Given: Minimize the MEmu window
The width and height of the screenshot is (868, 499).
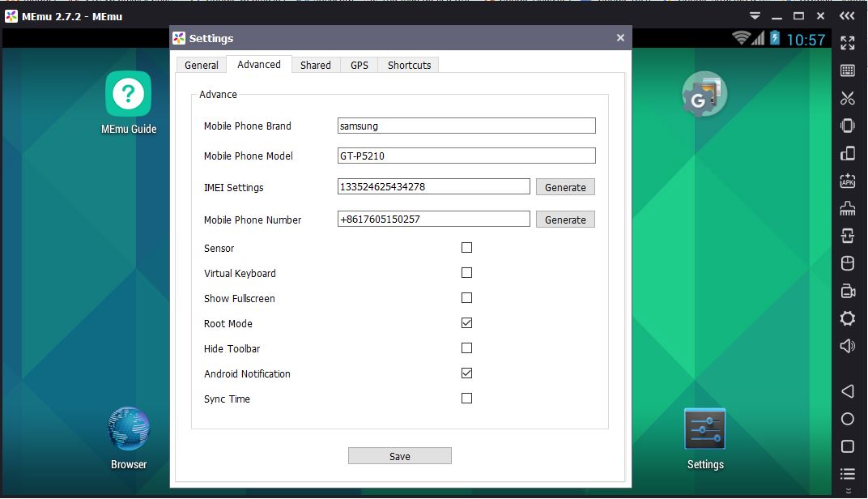Looking at the screenshot, I should click(x=777, y=17).
